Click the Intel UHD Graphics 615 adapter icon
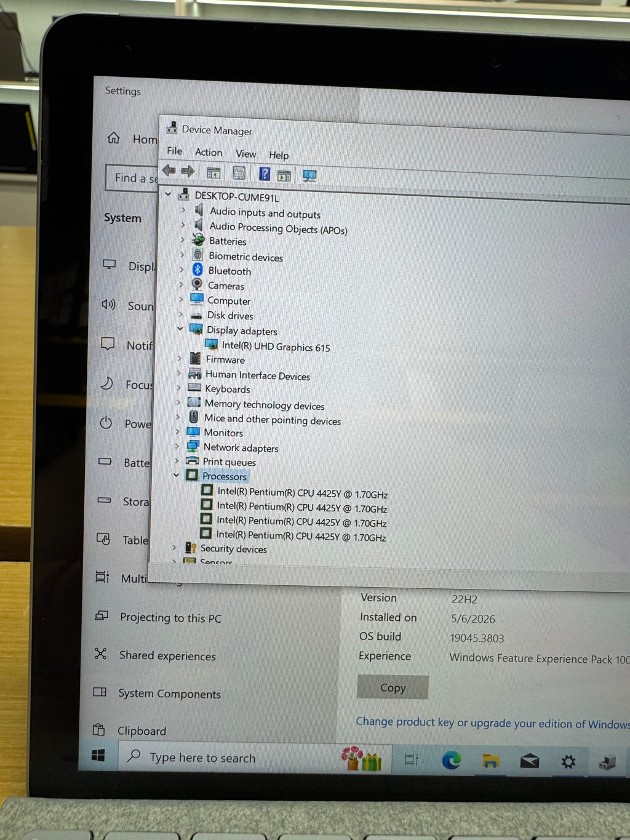 (212, 345)
